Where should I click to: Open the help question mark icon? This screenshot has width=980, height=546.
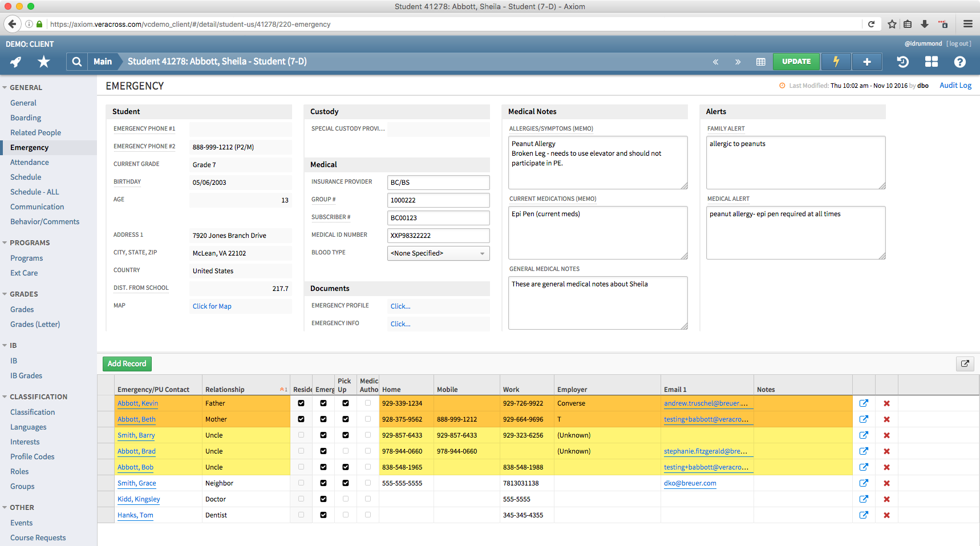click(x=959, y=62)
